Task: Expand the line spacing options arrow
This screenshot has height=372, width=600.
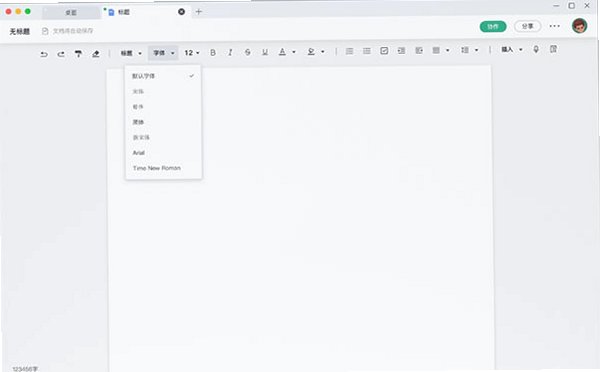Action: [476, 50]
